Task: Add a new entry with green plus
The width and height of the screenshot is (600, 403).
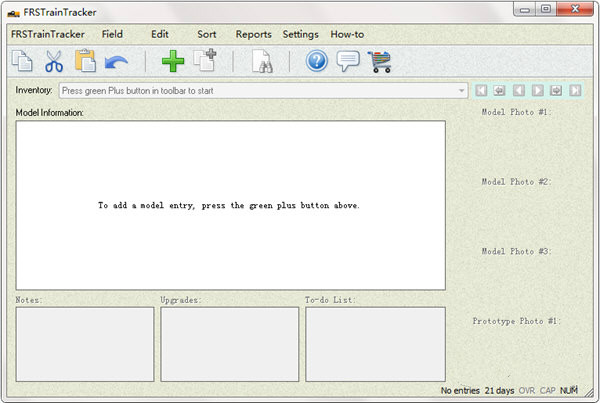Action: point(173,61)
